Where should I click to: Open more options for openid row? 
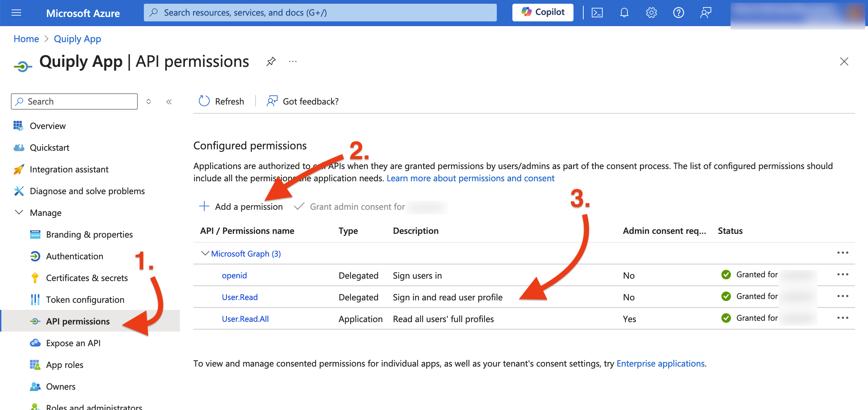[x=843, y=275]
